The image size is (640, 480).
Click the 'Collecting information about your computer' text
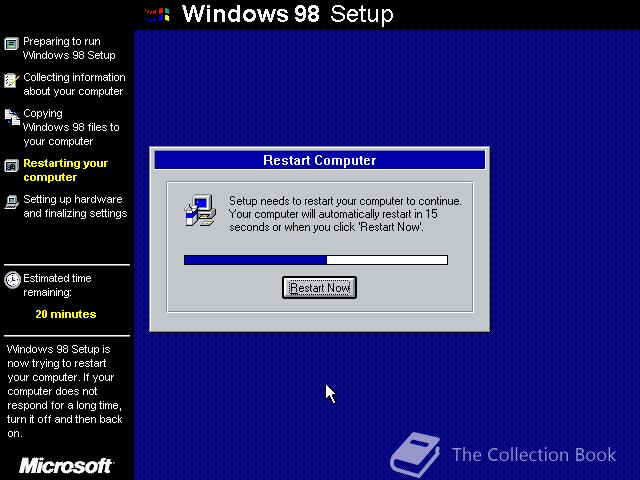click(74, 84)
